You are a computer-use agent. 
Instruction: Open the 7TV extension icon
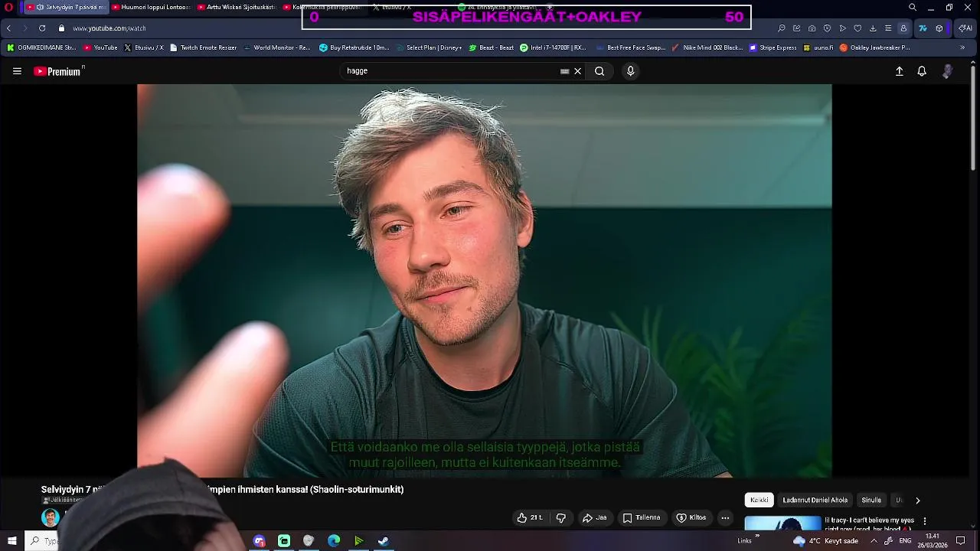[x=923, y=28]
